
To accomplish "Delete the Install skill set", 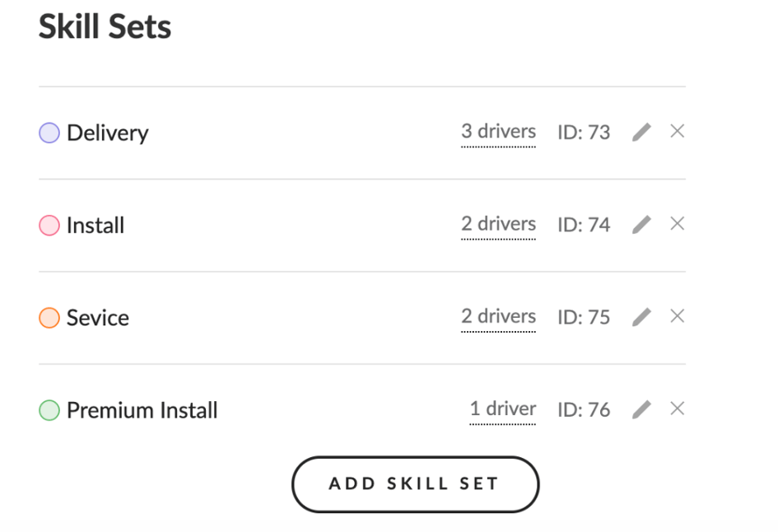I will click(678, 223).
